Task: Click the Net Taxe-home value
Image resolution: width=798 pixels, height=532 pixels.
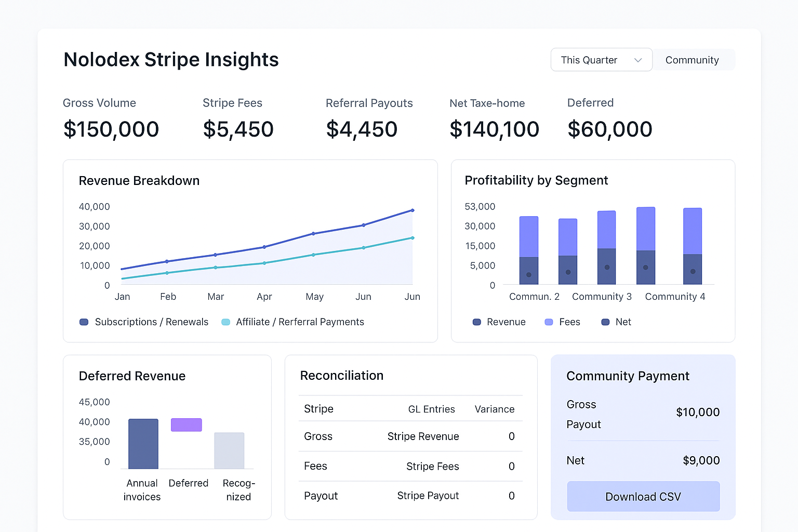Action: (495, 129)
